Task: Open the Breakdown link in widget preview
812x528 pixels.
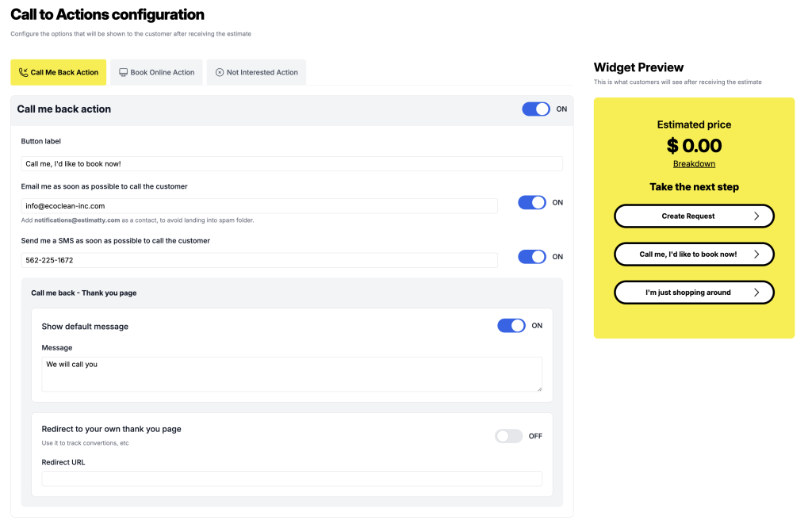Action: tap(694, 164)
